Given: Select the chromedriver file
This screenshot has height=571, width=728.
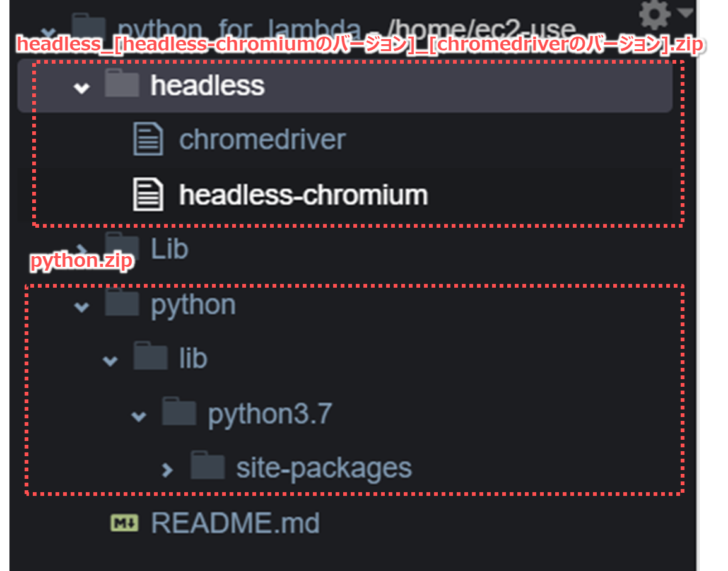Looking at the screenshot, I should [x=261, y=138].
